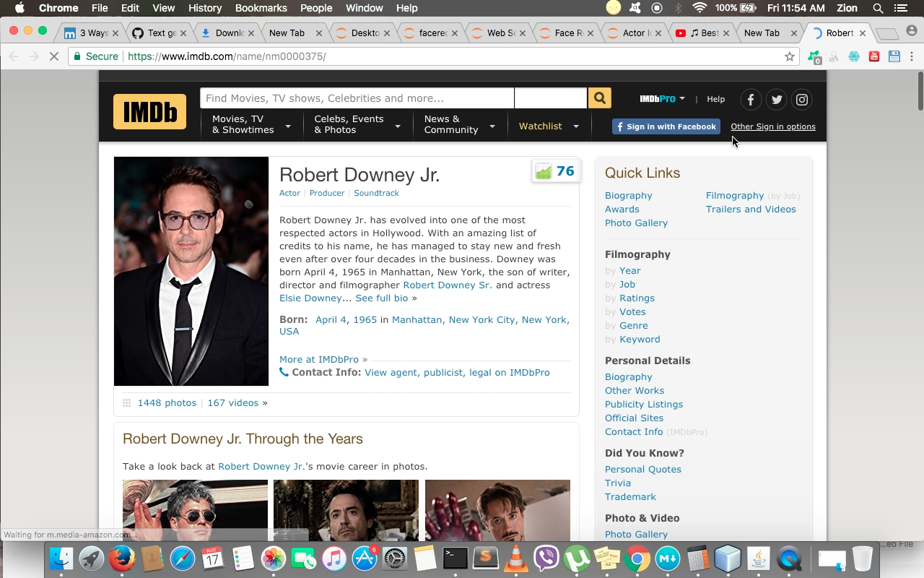Screen dimensions: 924x578
Task: Click the IMDb logo
Action: 149,112
